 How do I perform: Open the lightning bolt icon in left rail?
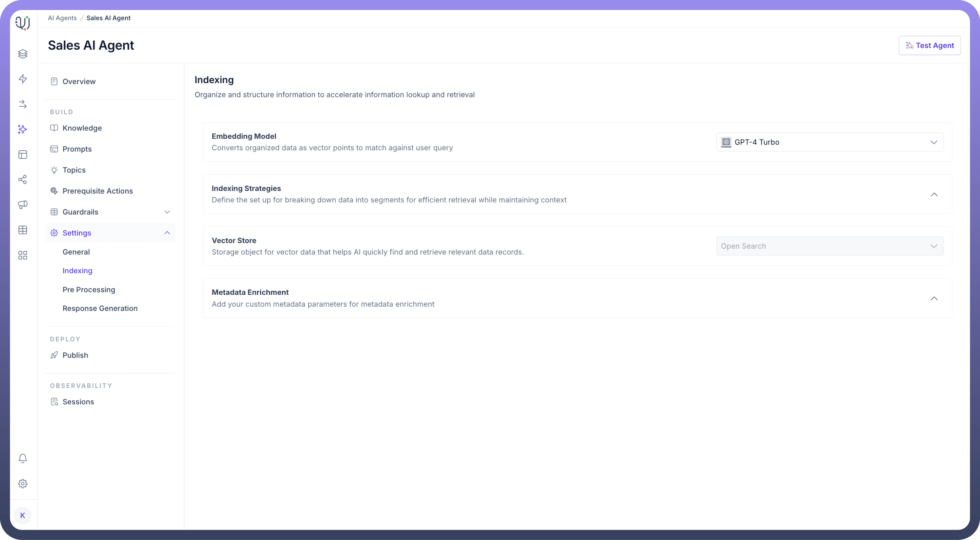point(23,79)
